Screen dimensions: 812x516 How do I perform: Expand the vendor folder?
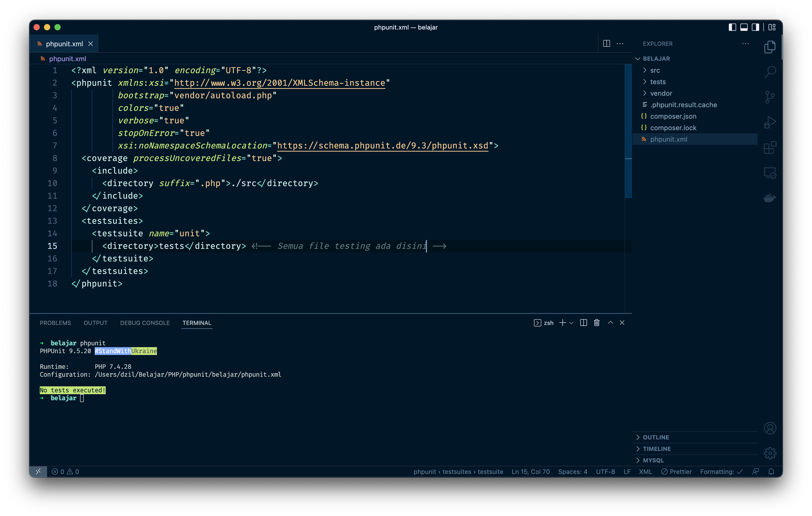coord(695,93)
